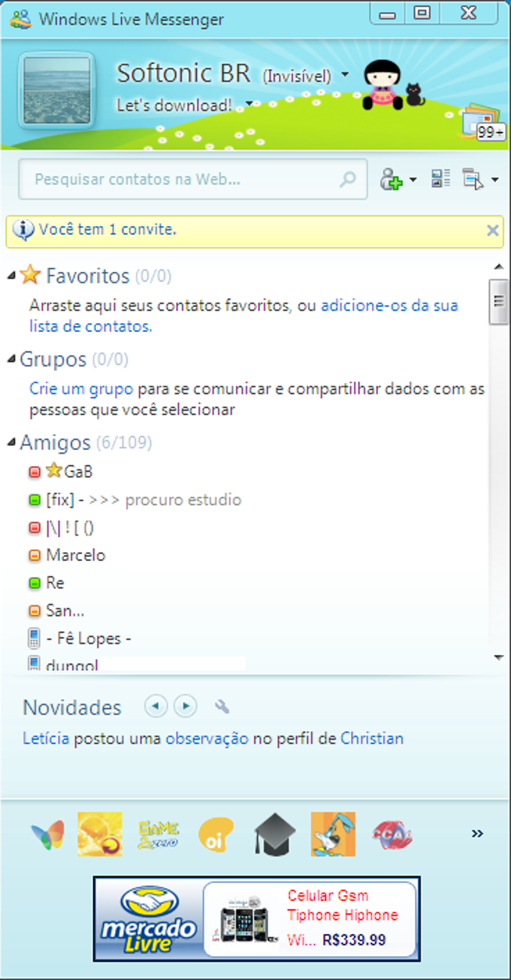
Task: Select contact Marcelo
Action: (76, 556)
